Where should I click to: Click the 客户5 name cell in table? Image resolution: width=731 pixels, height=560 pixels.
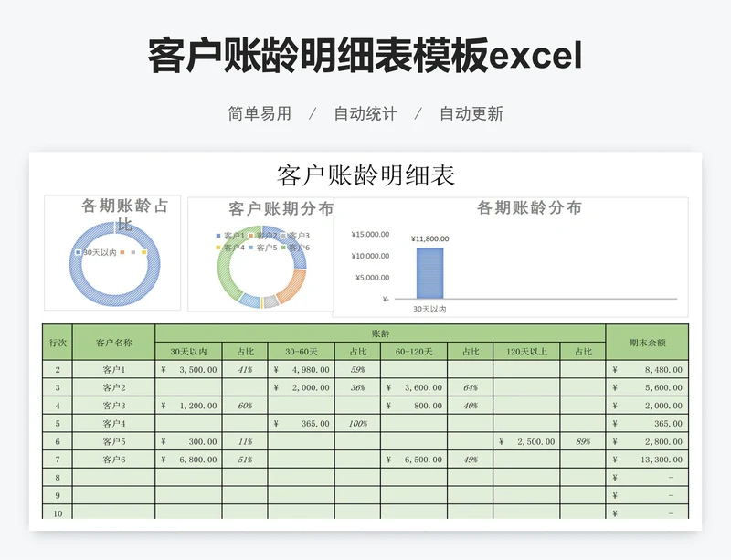coord(113,441)
